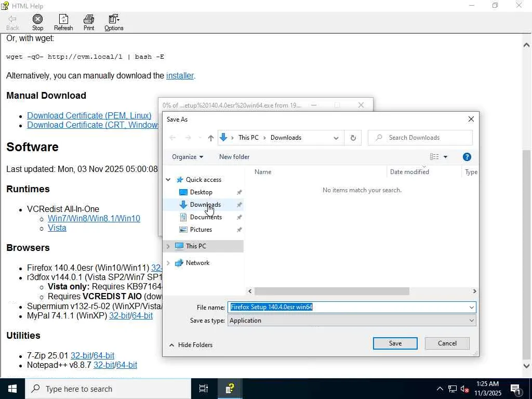Click the New folder button
The width and height of the screenshot is (532, 399).
tap(234, 157)
